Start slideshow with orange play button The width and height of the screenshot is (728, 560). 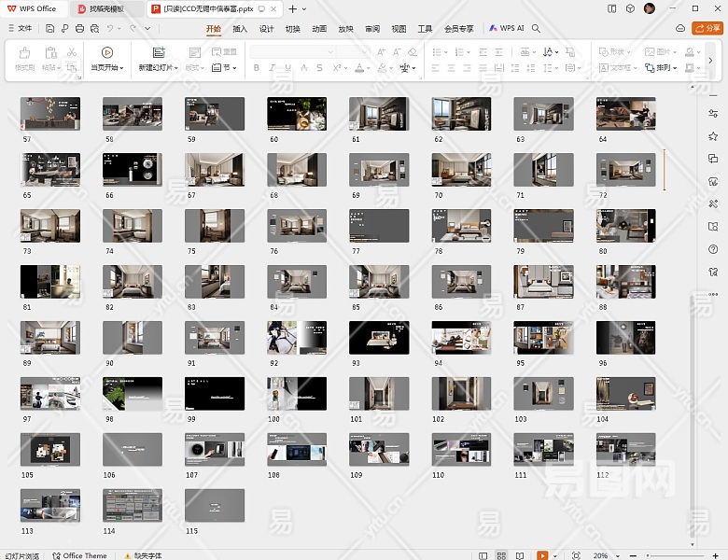(x=542, y=555)
